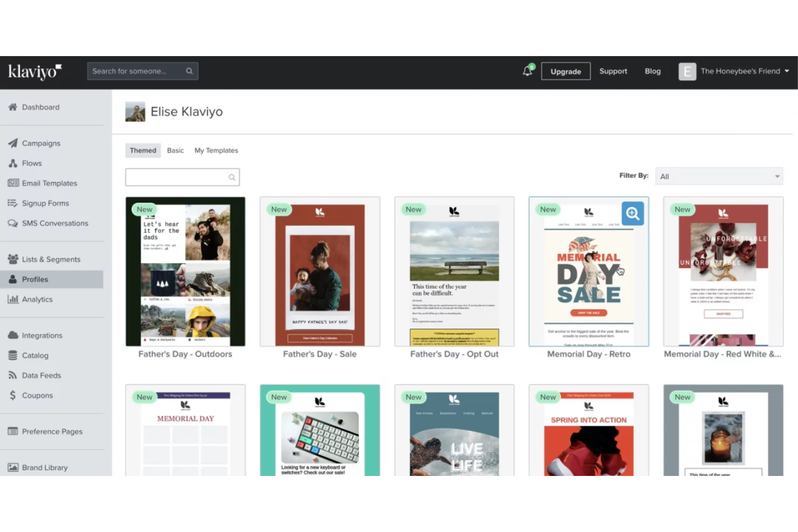Select the Father's Day - Outdoors template

coord(185,271)
